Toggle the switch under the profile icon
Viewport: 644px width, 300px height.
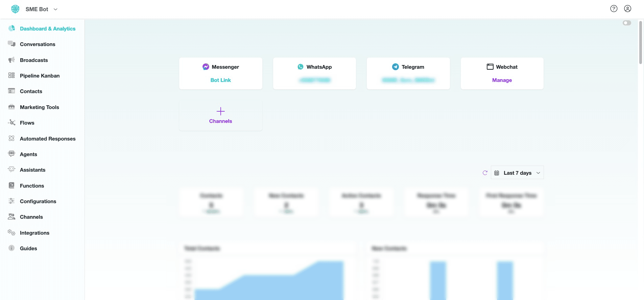[x=627, y=23]
